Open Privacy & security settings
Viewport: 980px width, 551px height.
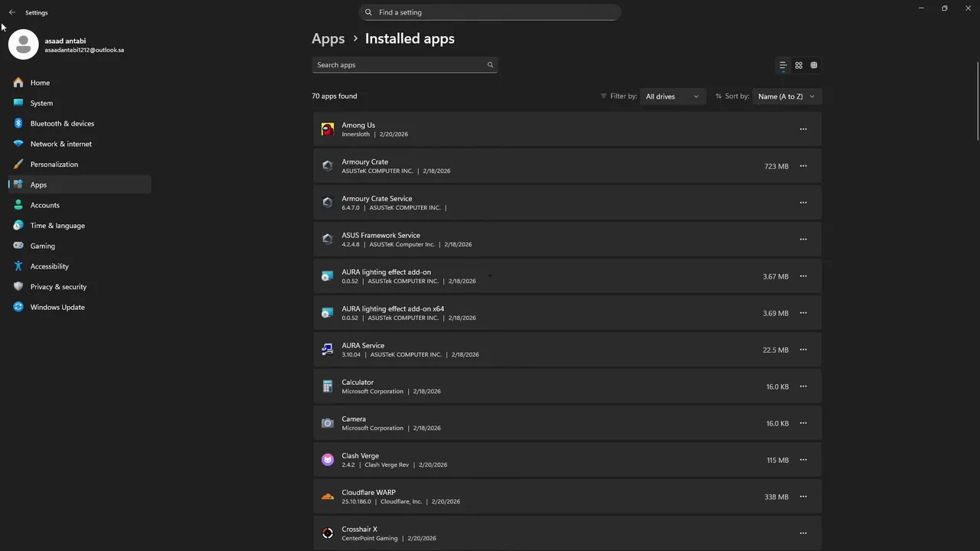pos(58,287)
